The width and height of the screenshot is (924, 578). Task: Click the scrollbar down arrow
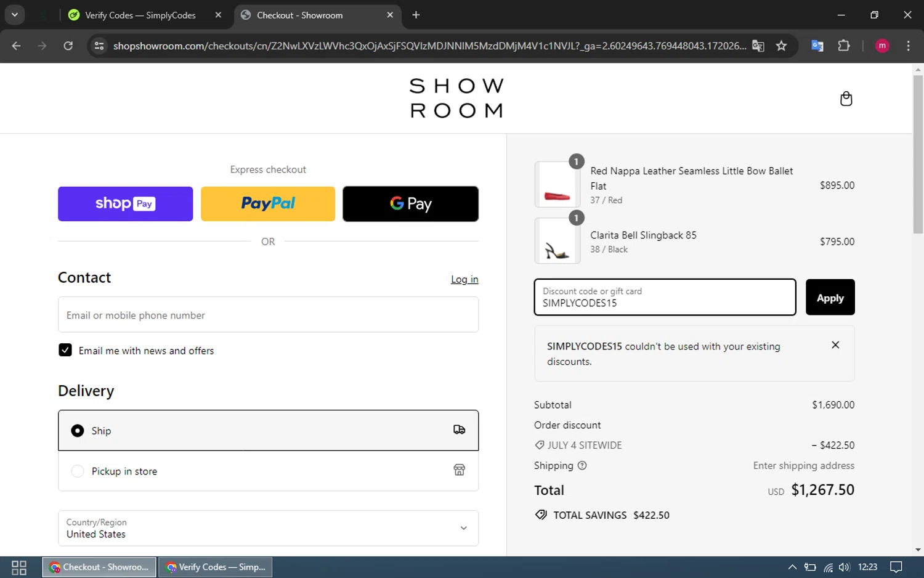pos(918,550)
